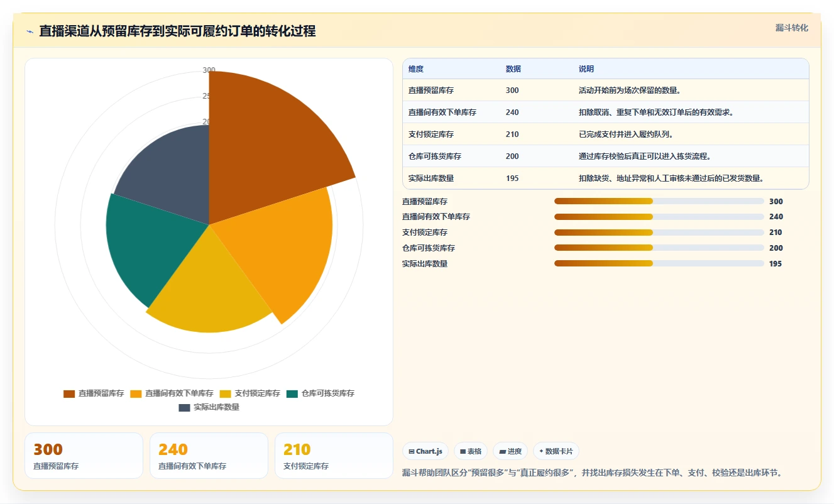Image resolution: width=834 pixels, height=504 pixels.
Task: Click the 漏斗转化 label in header
Action: point(792,28)
